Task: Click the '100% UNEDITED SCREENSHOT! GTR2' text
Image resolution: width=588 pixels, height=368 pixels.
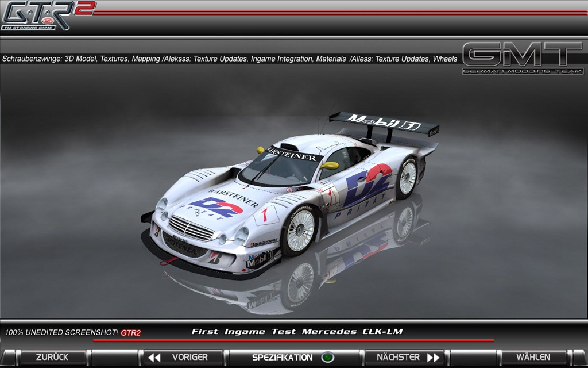Action: tap(73, 333)
